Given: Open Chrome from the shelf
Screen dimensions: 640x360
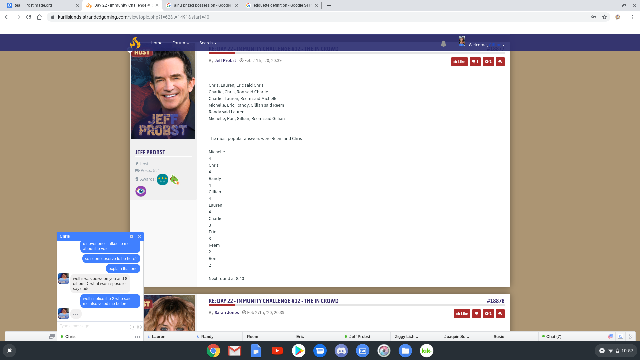Looking at the screenshot, I should tap(213, 351).
